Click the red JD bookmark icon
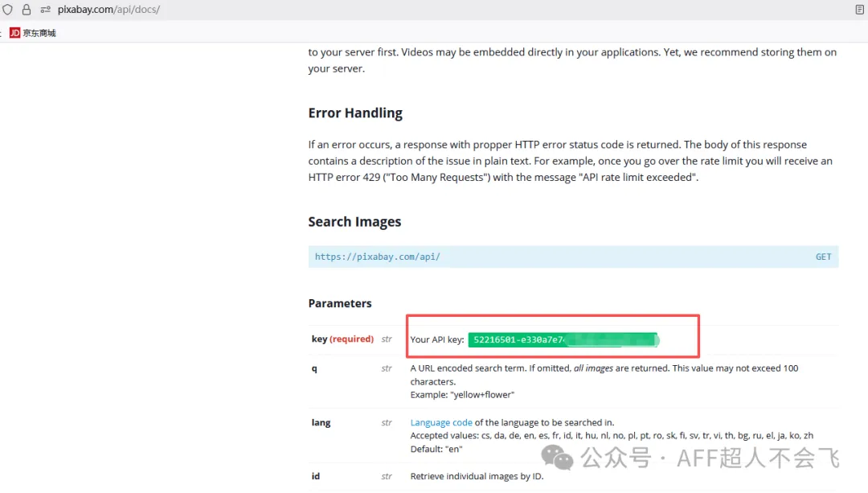The width and height of the screenshot is (868, 493). click(14, 33)
